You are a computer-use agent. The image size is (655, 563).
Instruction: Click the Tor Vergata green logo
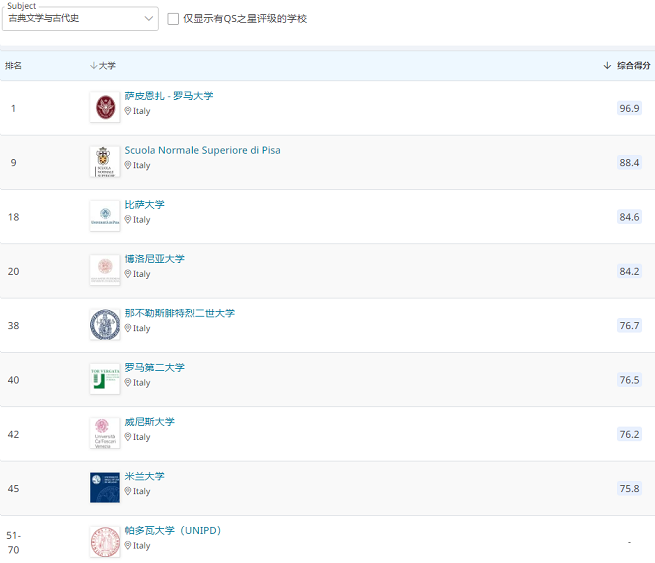pos(105,379)
